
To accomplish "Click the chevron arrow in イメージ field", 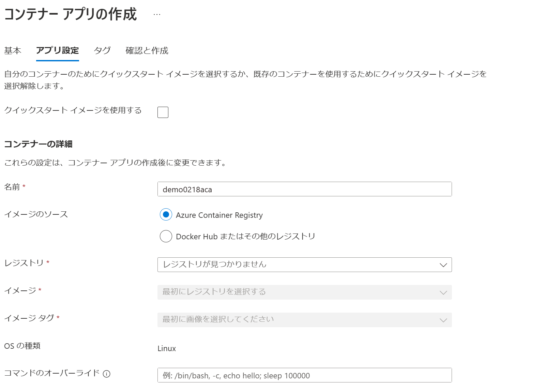I will pos(443,292).
